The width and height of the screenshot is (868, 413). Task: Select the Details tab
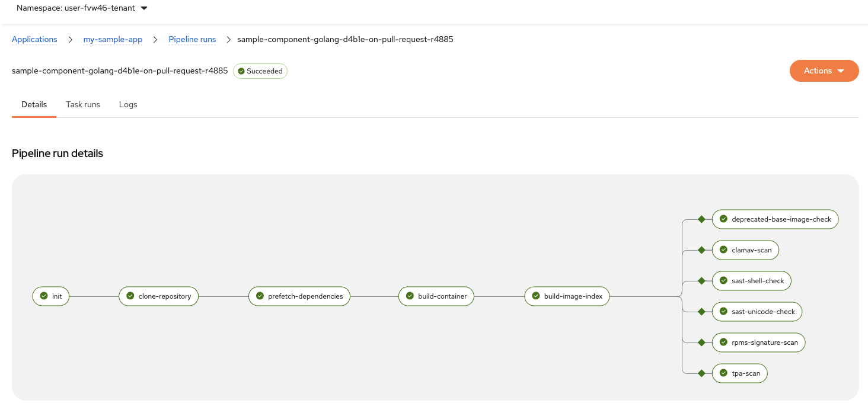(34, 104)
